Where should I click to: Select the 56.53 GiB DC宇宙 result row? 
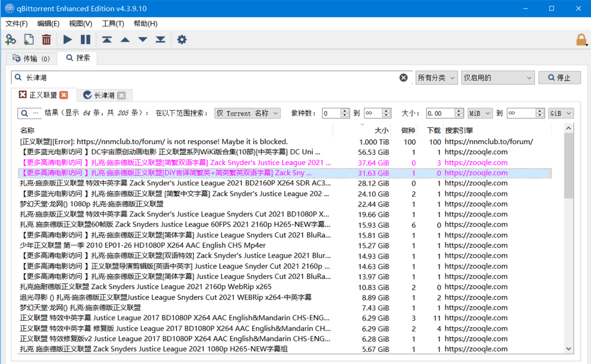285,152
